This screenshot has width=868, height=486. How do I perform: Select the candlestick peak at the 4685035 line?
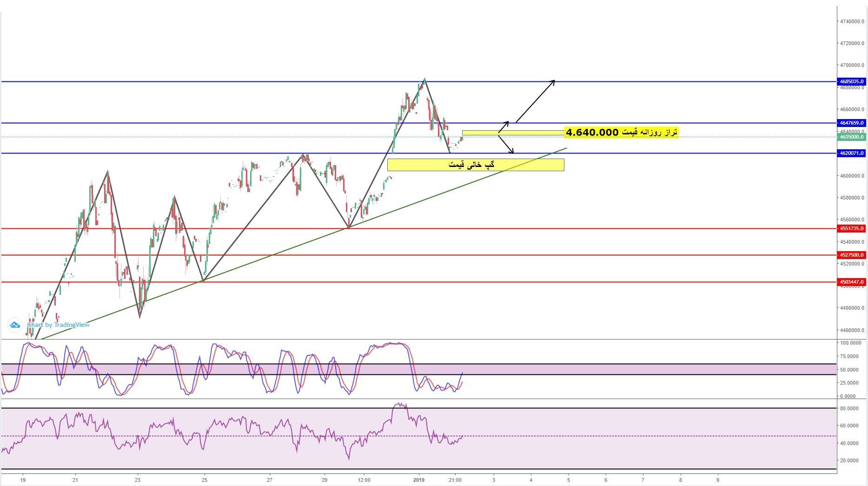coord(424,80)
